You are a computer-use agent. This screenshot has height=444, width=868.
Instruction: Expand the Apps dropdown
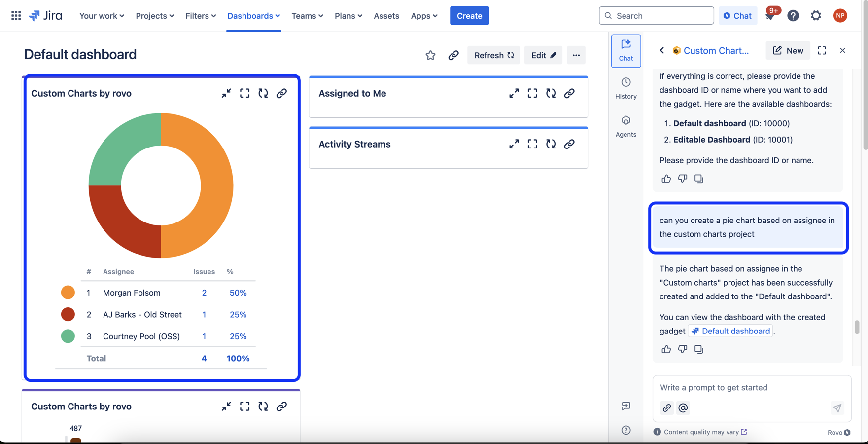pos(424,16)
